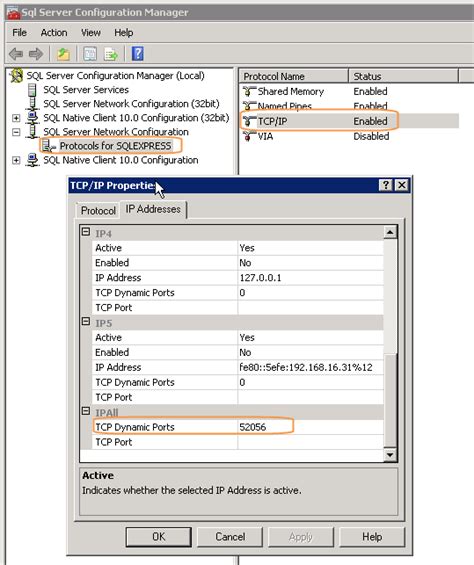Close the TCP/IP Properties dialog
Image resolution: width=474 pixels, height=565 pixels.
402,185
